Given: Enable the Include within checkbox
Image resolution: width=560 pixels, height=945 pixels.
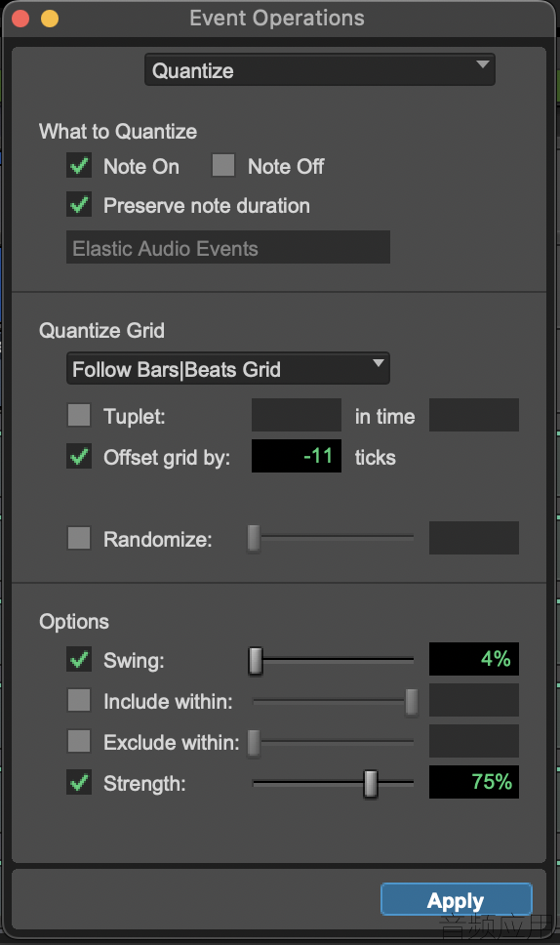Looking at the screenshot, I should (79, 700).
